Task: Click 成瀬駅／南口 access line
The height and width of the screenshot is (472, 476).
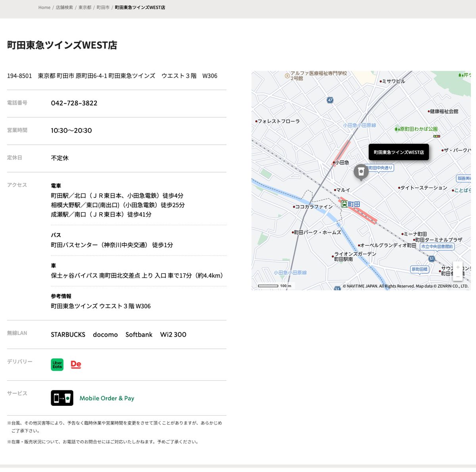Action: [x=101, y=214]
